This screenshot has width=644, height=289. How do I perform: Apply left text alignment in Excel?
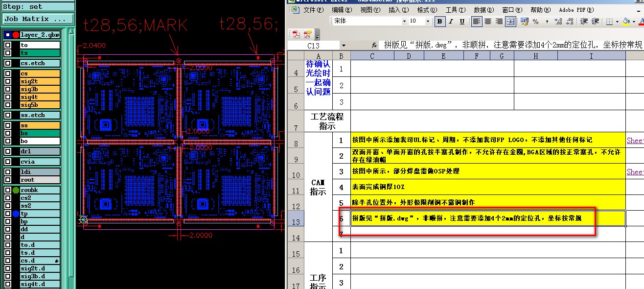point(477,21)
